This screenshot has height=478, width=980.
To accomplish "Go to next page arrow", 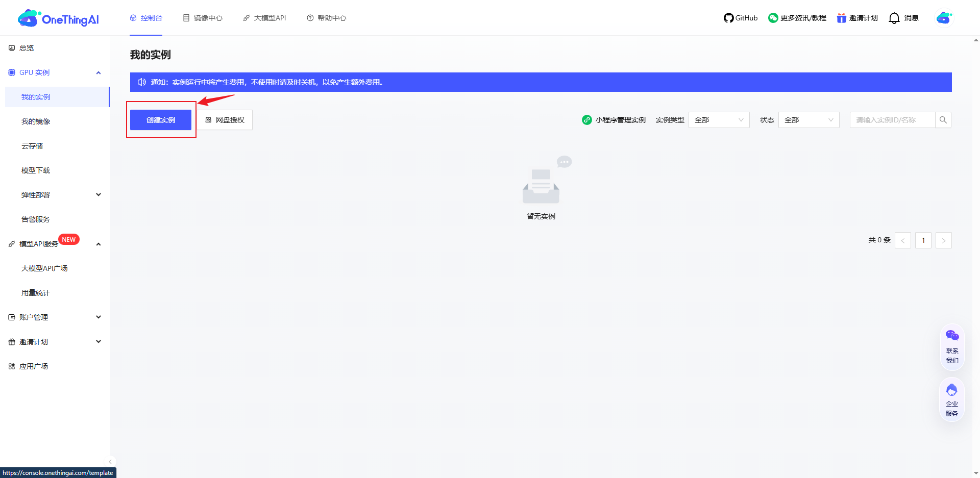I will click(944, 240).
